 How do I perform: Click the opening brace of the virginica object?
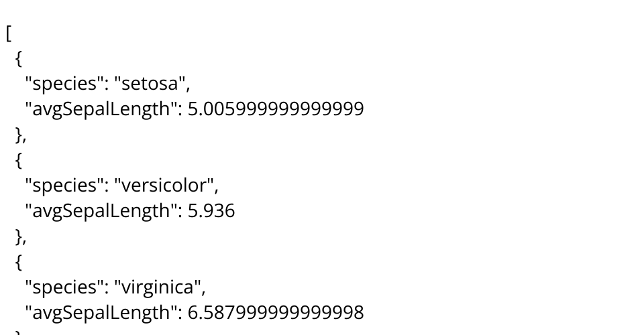pyautogui.click(x=19, y=262)
